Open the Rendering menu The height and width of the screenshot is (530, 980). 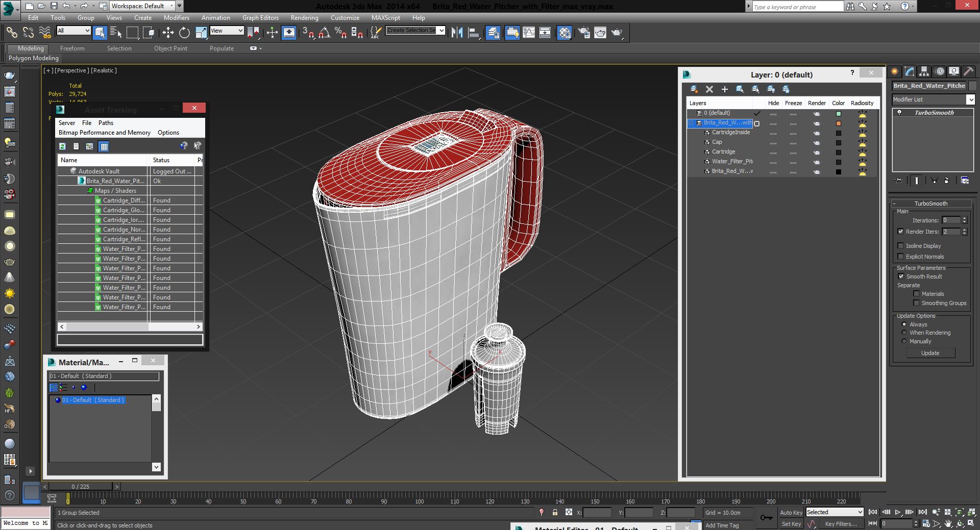tap(304, 17)
